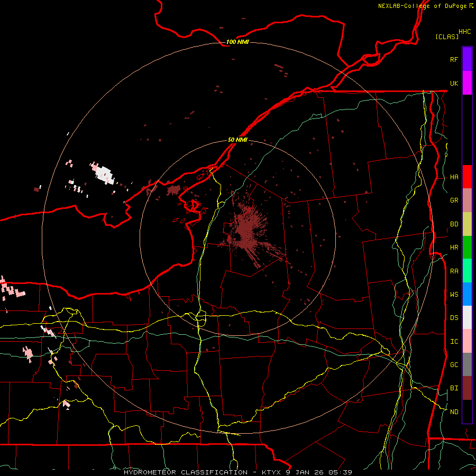Pick the WS blue legend swatch
The width and height of the screenshot is (476, 476).
(467, 294)
